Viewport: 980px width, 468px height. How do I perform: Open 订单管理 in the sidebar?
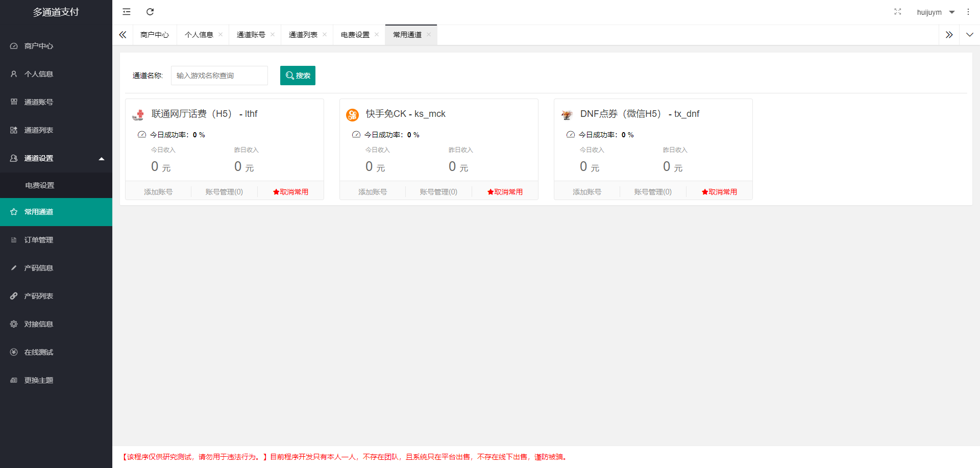56,240
